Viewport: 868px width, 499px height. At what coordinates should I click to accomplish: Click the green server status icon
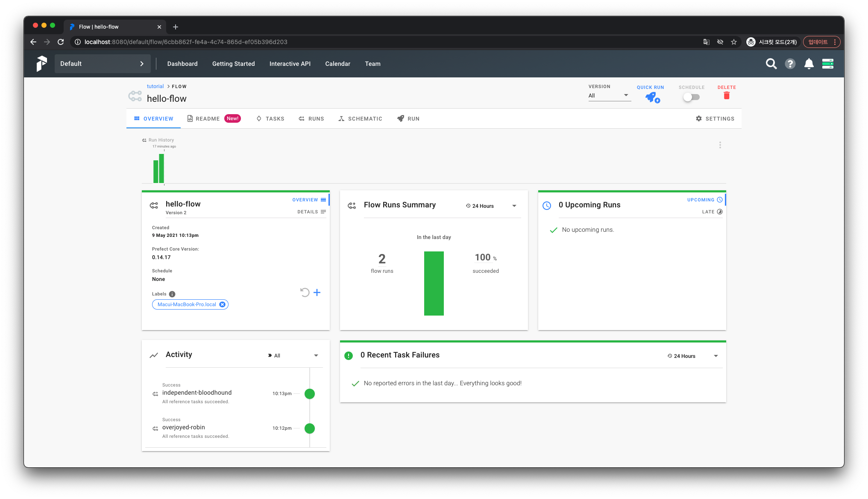[827, 64]
